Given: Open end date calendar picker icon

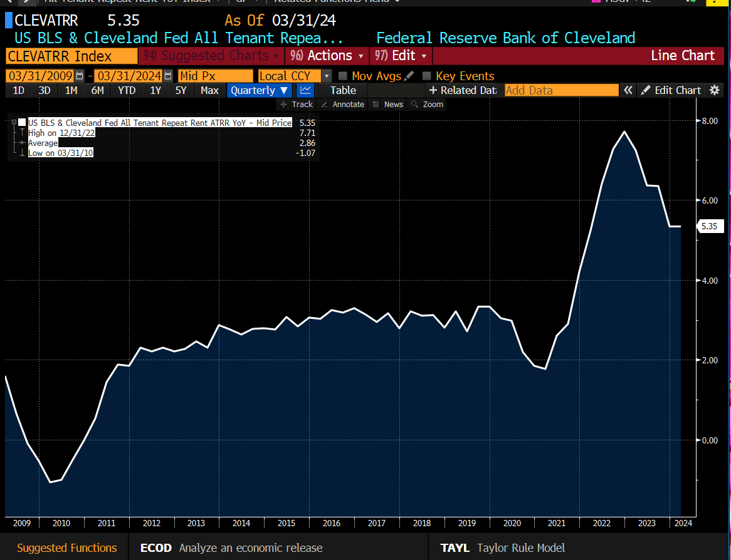Looking at the screenshot, I should (167, 76).
